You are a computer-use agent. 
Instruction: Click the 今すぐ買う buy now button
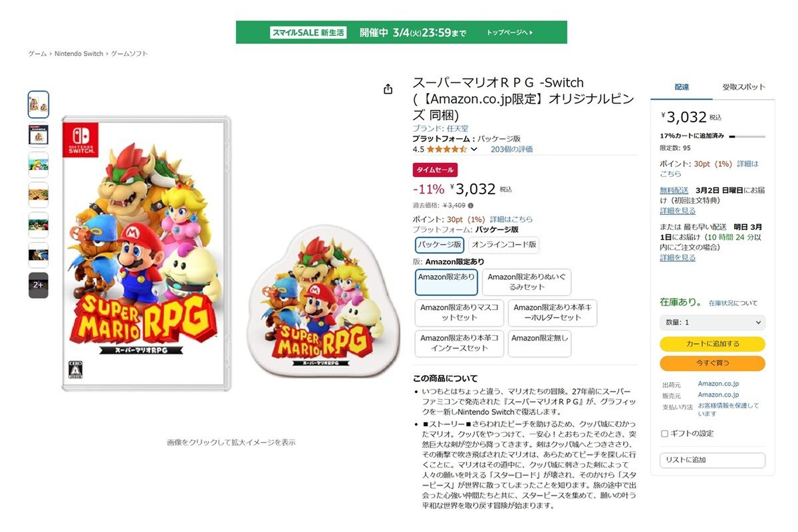point(712,363)
